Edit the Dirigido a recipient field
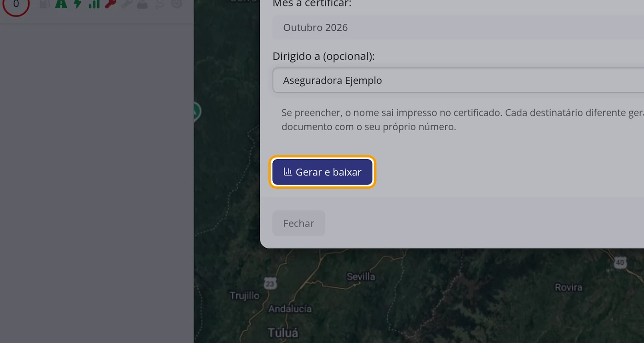644x343 pixels. [458, 80]
